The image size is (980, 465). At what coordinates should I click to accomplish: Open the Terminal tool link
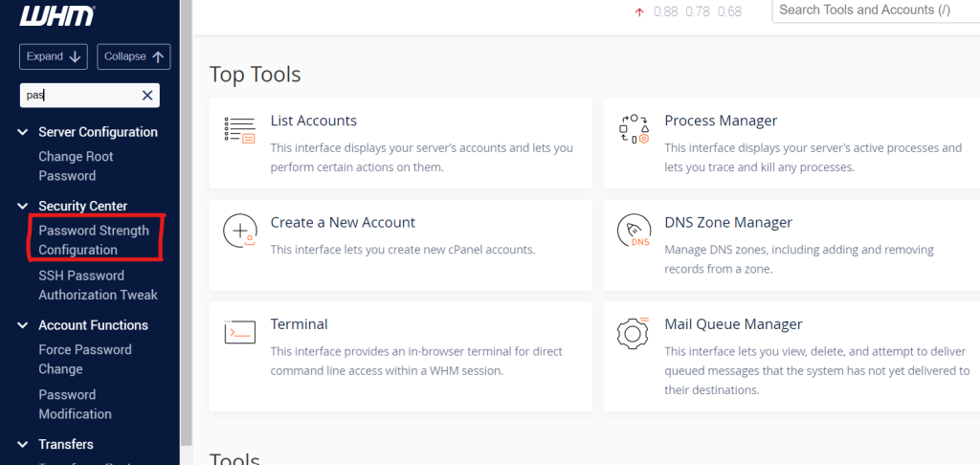[299, 324]
